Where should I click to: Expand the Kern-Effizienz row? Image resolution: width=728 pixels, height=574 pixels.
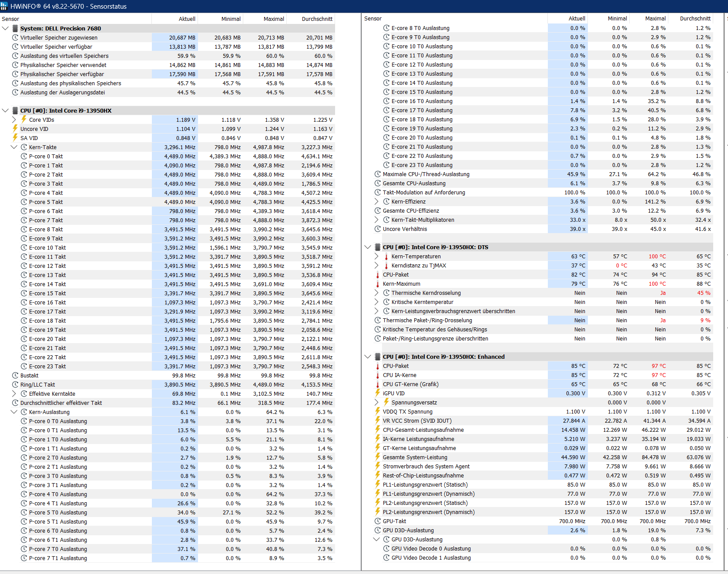pyautogui.click(x=376, y=201)
